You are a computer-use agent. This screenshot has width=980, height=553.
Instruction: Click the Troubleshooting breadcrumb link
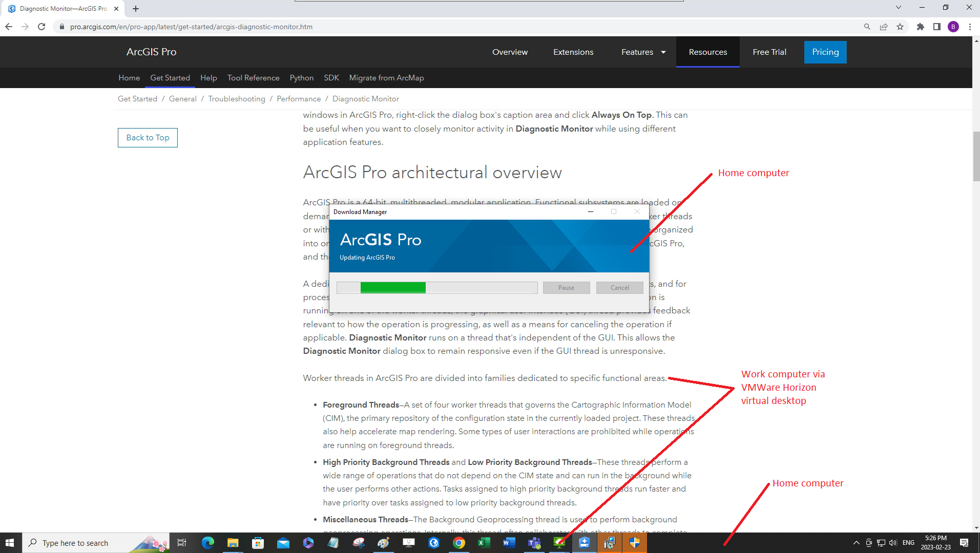pyautogui.click(x=237, y=99)
